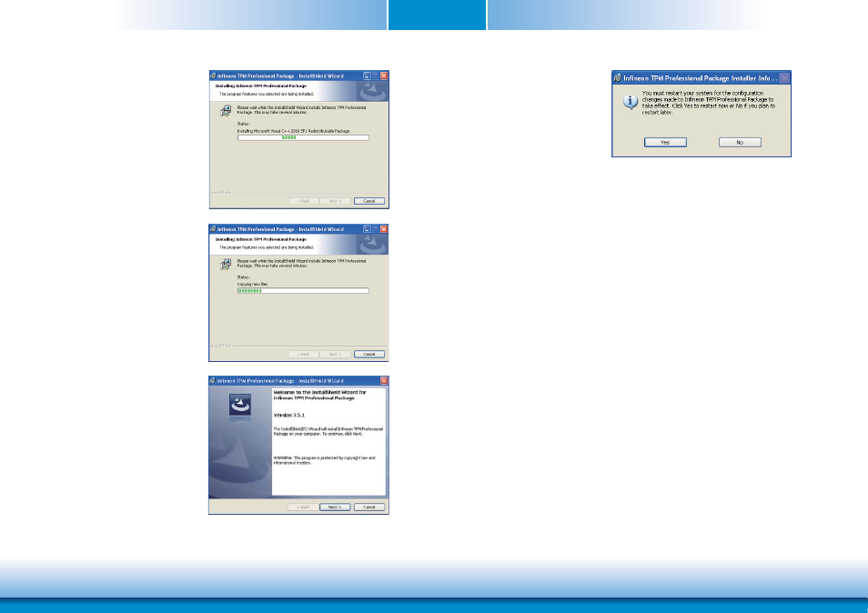Click the maximize button of "Copying new files" wizard

click(376, 229)
